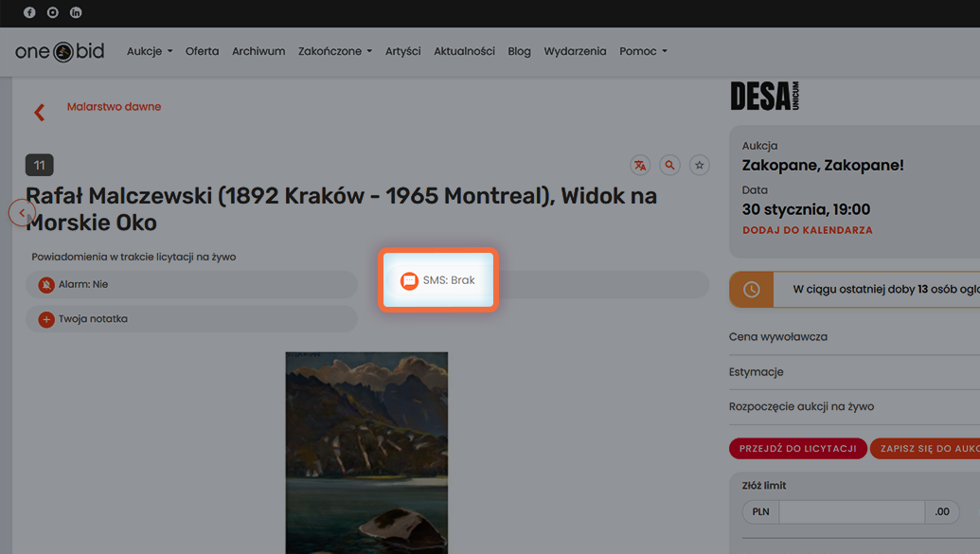Go to the onebid homepage logo

tap(60, 51)
